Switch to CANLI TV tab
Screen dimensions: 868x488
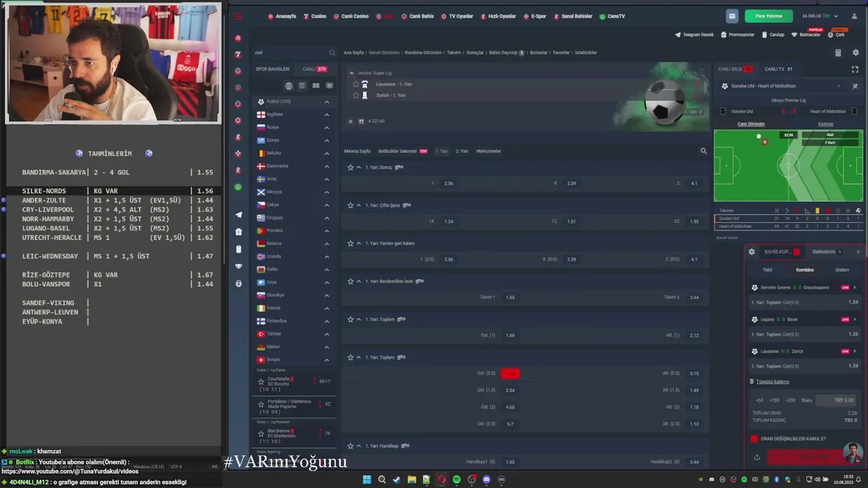[x=778, y=69]
